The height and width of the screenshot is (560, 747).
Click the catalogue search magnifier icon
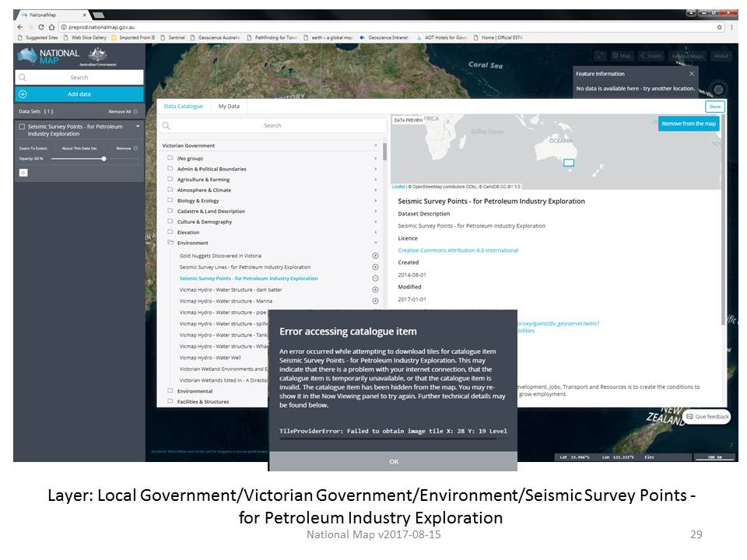167,126
